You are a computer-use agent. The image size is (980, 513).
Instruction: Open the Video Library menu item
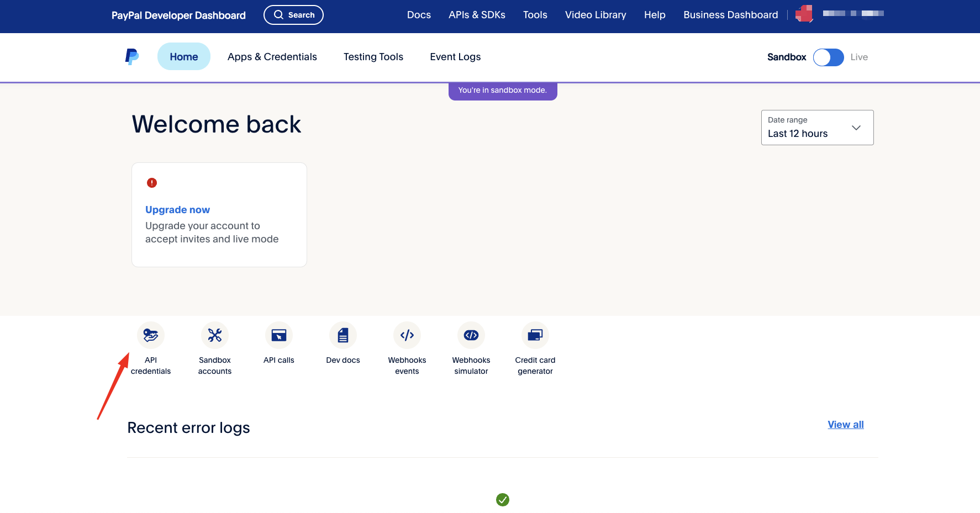coord(596,15)
